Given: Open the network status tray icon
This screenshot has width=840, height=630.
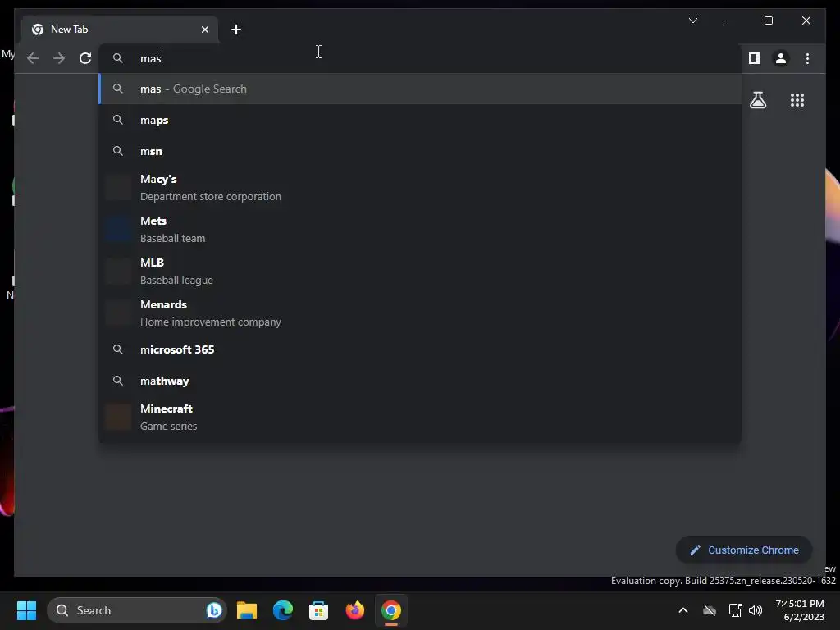Looking at the screenshot, I should [x=735, y=610].
